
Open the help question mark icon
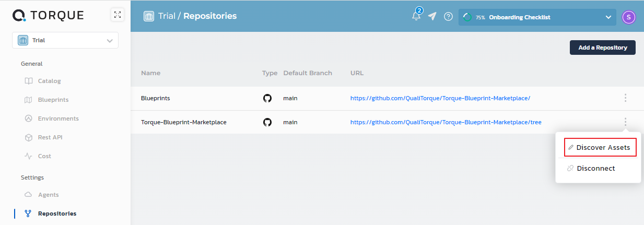click(x=448, y=17)
